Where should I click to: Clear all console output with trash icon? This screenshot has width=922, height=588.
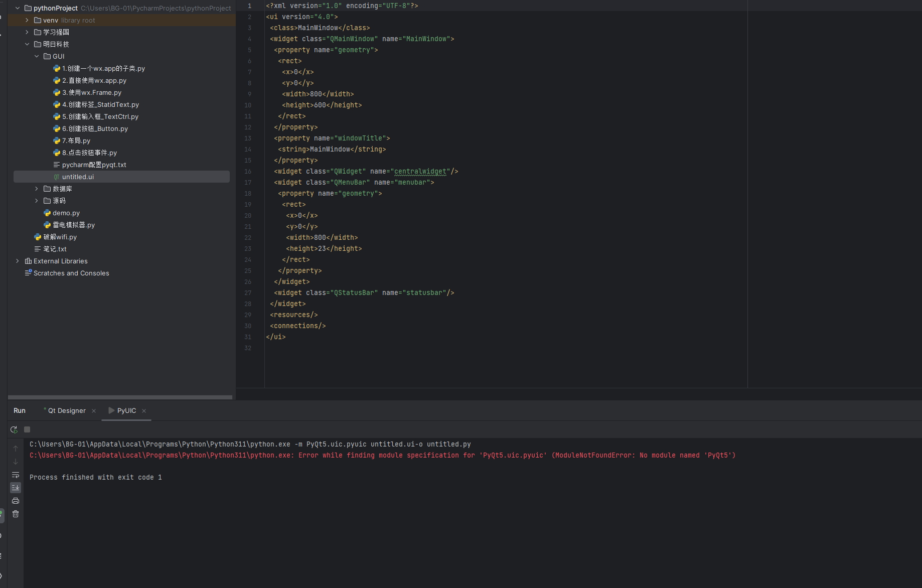pos(16,514)
